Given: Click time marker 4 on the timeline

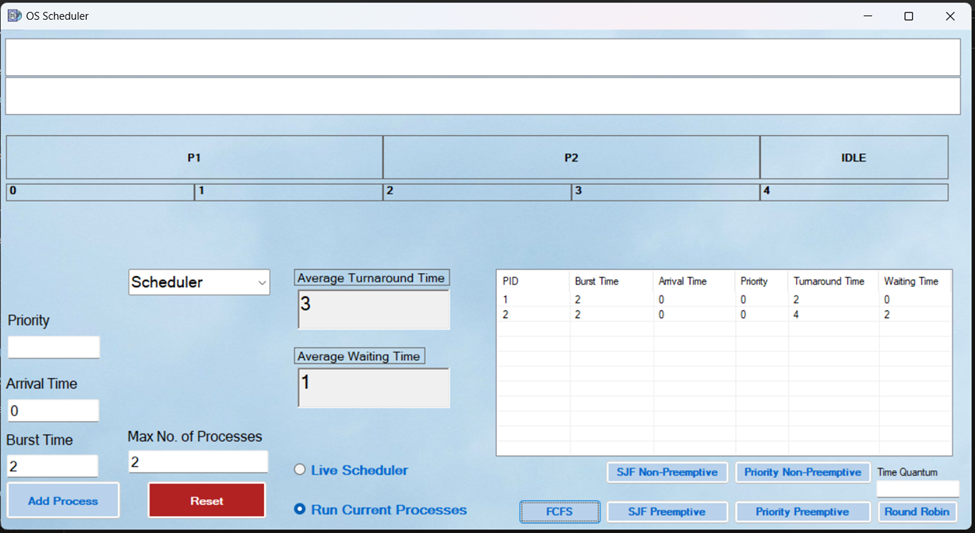Looking at the screenshot, I should click(854, 192).
